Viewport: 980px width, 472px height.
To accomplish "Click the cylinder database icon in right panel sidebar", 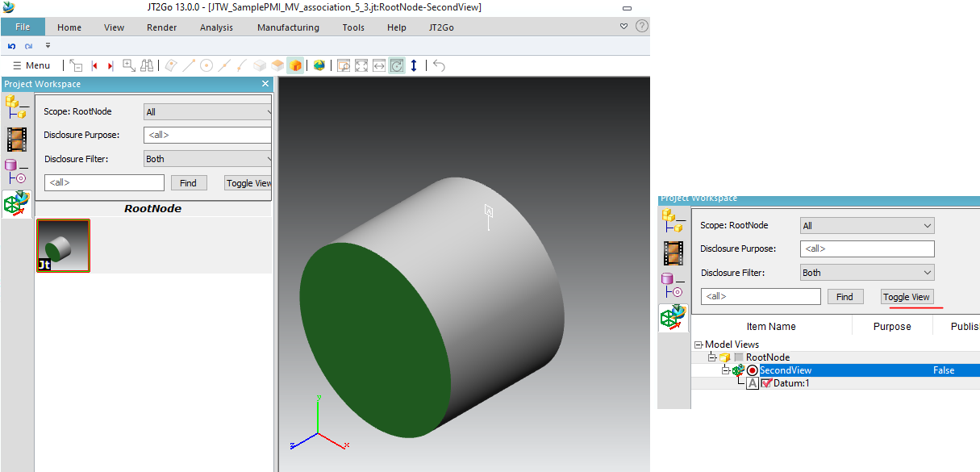I will [x=673, y=285].
